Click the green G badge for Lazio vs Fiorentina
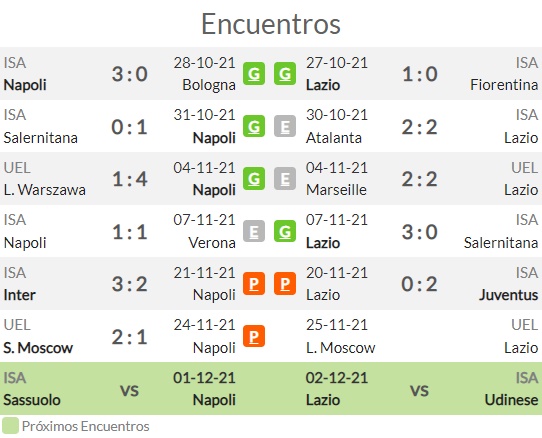The width and height of the screenshot is (542, 438). (285, 74)
